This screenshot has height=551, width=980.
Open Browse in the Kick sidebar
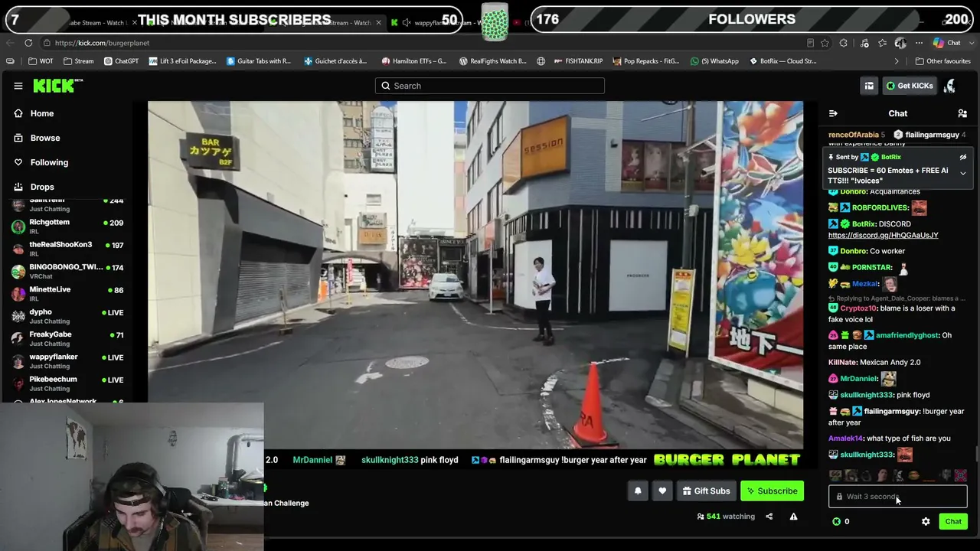(45, 138)
